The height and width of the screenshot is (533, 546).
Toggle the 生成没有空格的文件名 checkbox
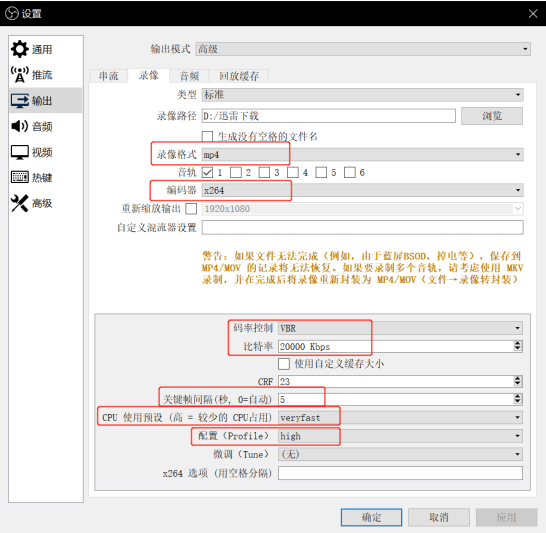click(207, 136)
